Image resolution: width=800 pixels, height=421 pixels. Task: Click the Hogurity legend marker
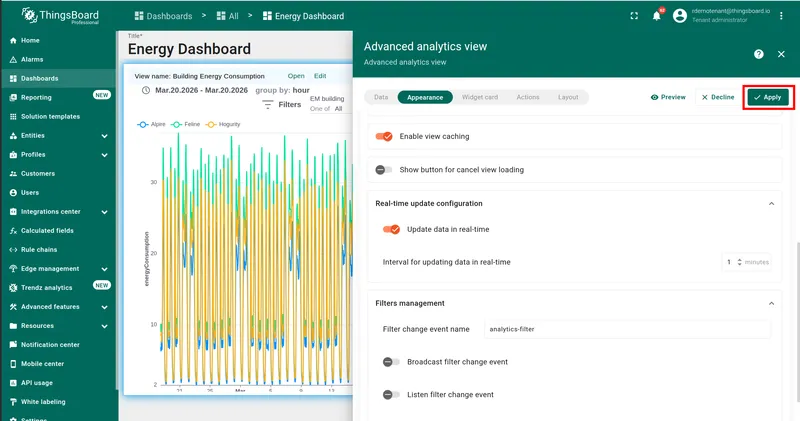[211, 125]
